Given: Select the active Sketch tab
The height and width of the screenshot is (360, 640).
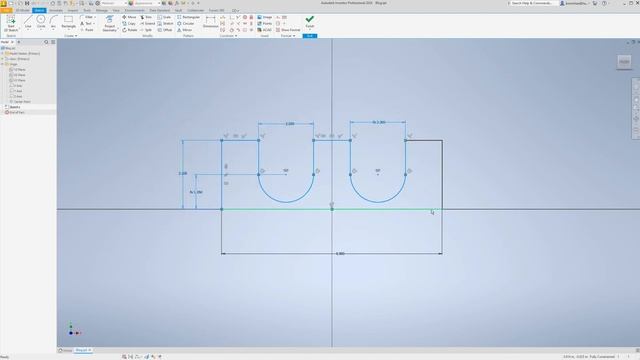Looking at the screenshot, I should click(x=39, y=10).
